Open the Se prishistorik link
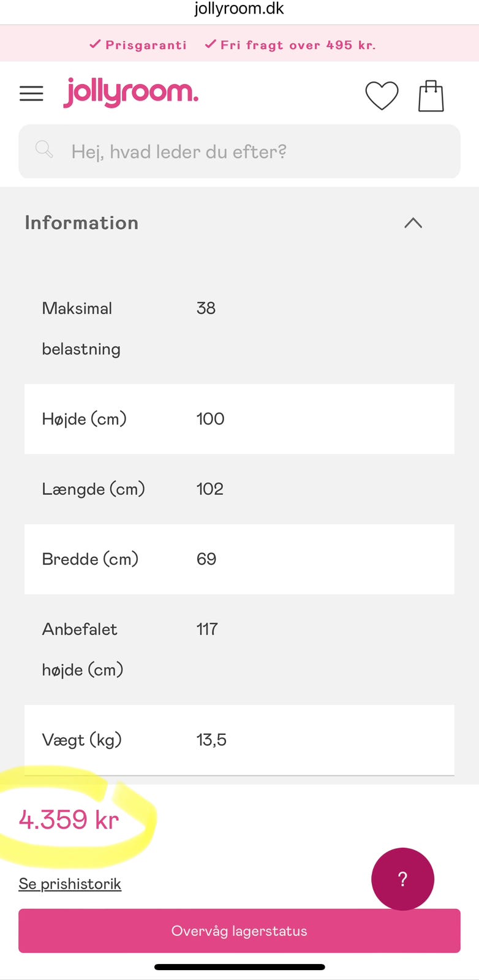The width and height of the screenshot is (479, 980). [70, 884]
